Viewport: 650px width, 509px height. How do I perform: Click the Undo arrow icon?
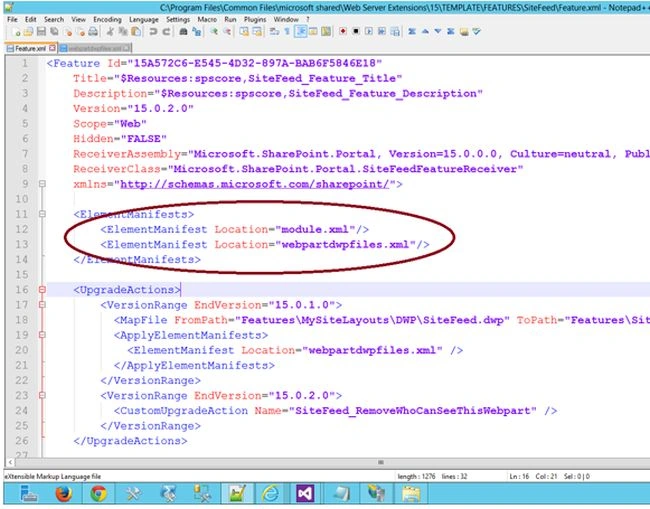point(153,32)
